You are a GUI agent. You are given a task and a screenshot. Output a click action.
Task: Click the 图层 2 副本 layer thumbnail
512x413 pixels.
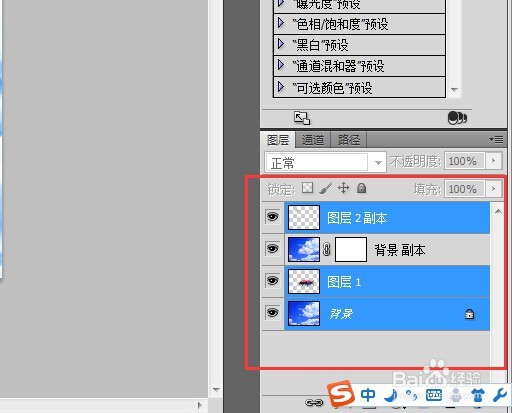pyautogui.click(x=304, y=217)
